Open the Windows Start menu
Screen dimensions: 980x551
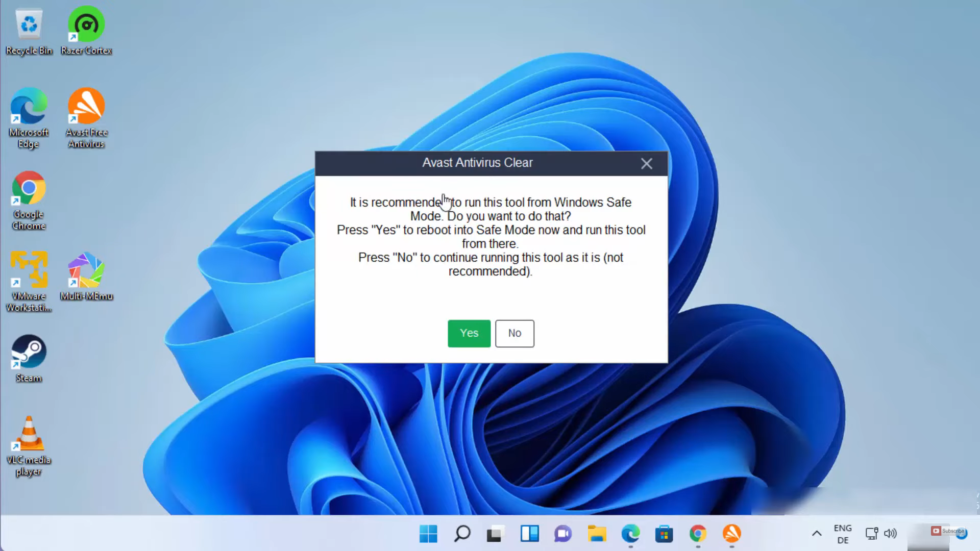tap(428, 534)
